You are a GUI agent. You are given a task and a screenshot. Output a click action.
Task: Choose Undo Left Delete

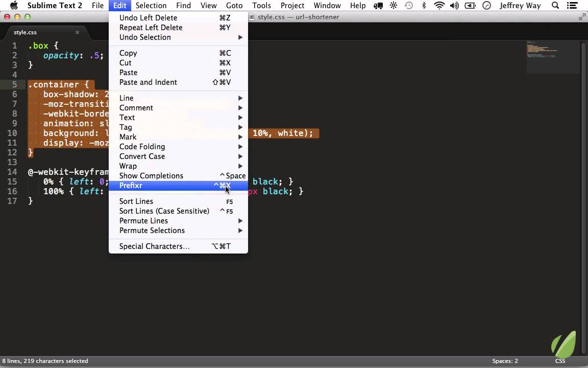point(178,18)
